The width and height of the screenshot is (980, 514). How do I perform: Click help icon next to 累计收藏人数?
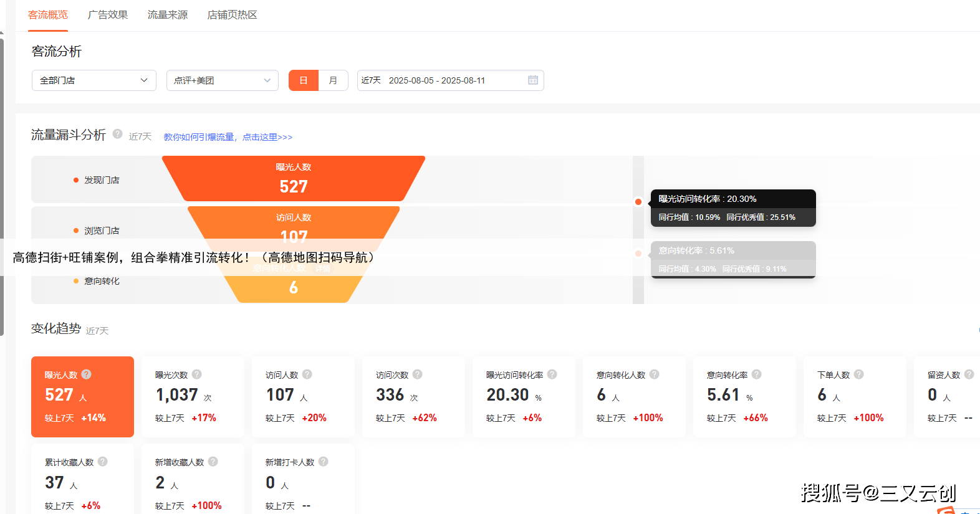103,462
